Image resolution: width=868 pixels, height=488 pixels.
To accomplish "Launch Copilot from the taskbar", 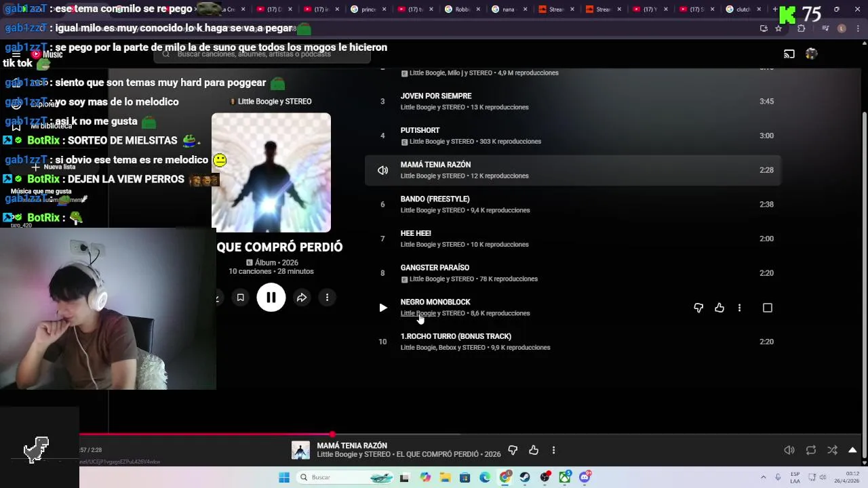I will click(x=425, y=477).
